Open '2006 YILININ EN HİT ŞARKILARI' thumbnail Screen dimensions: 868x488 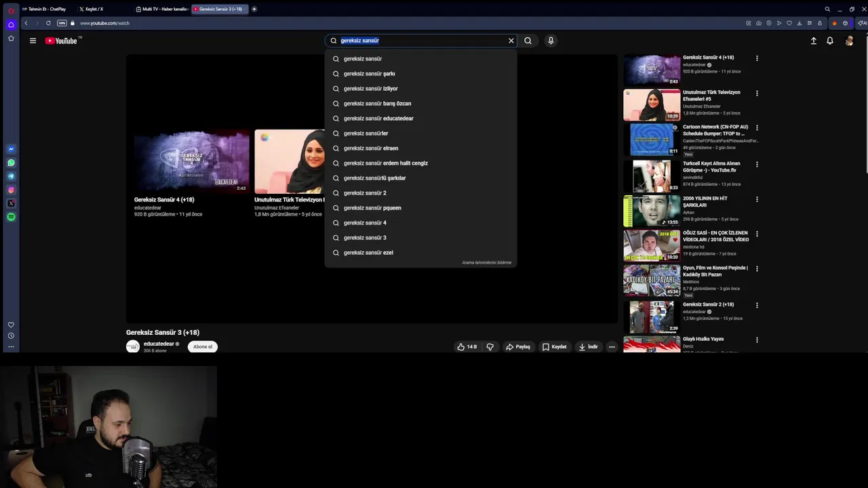tap(652, 211)
